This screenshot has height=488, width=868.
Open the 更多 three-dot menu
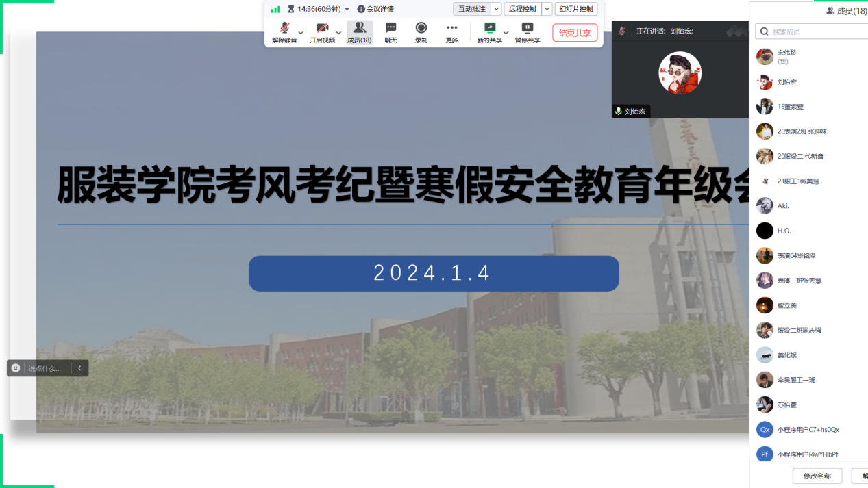click(x=451, y=28)
